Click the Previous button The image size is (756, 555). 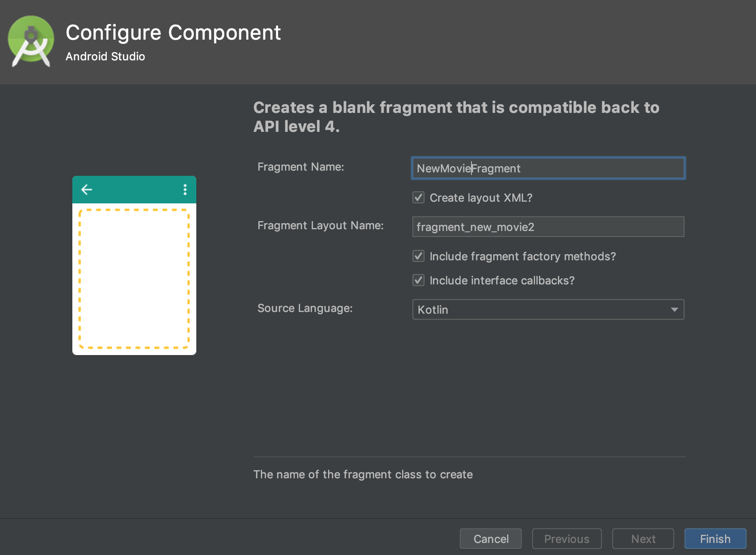click(567, 539)
